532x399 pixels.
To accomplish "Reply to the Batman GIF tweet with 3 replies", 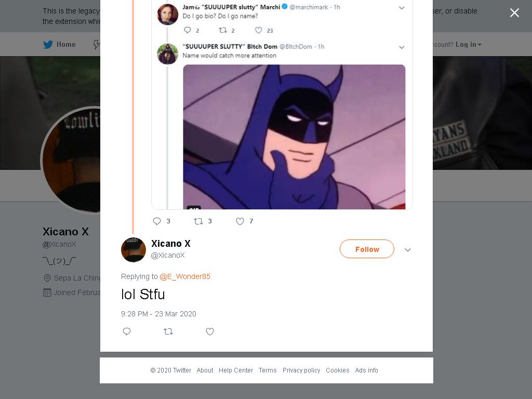I will (x=157, y=221).
